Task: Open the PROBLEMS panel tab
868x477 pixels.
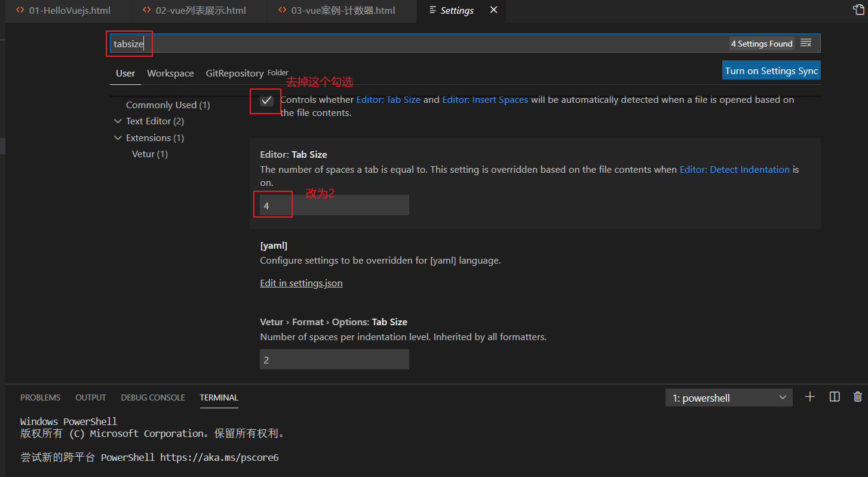Action: click(x=40, y=398)
